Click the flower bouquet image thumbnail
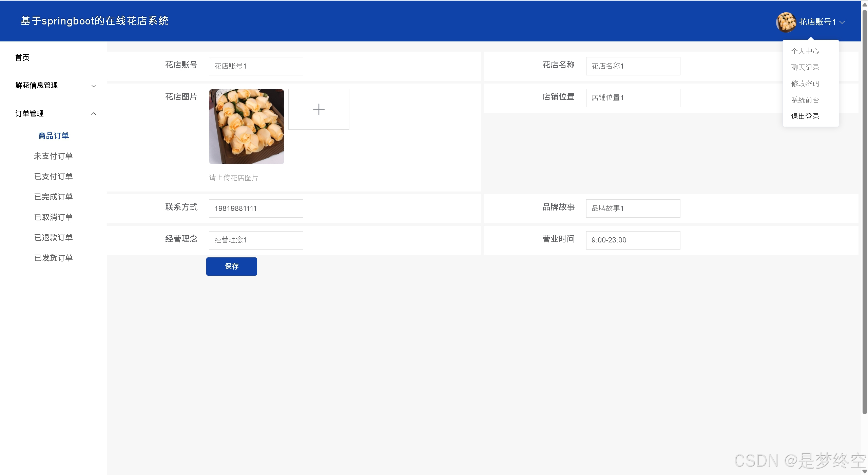 click(x=247, y=126)
